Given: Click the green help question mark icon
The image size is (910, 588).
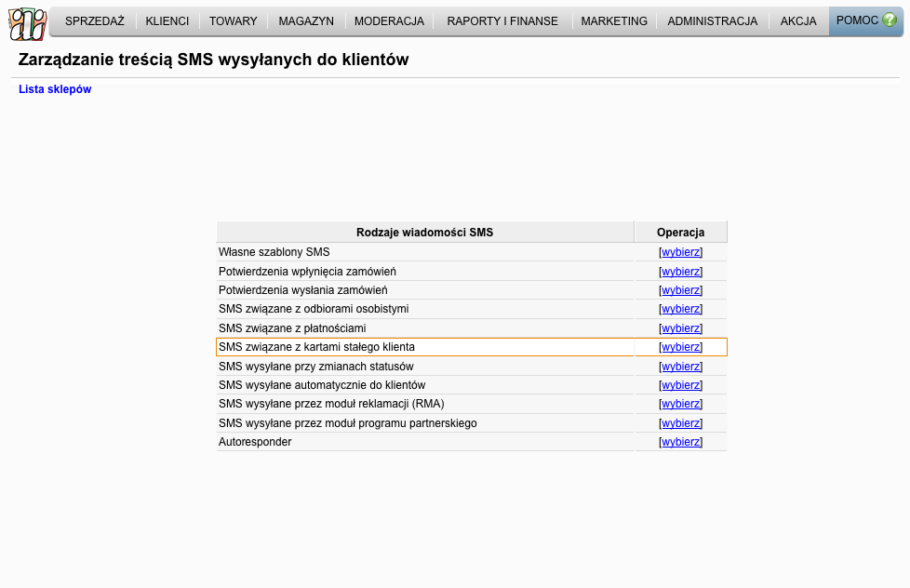Looking at the screenshot, I should [x=890, y=20].
